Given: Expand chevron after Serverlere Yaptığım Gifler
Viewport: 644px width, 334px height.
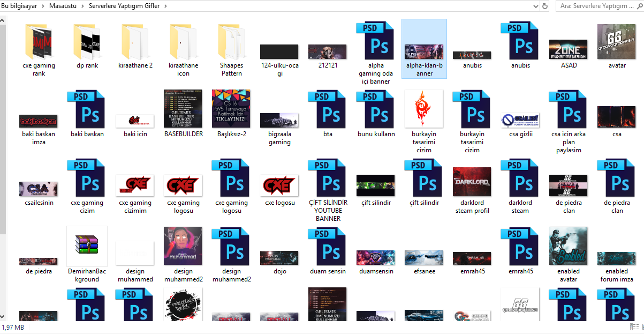Looking at the screenshot, I should (x=164, y=6).
